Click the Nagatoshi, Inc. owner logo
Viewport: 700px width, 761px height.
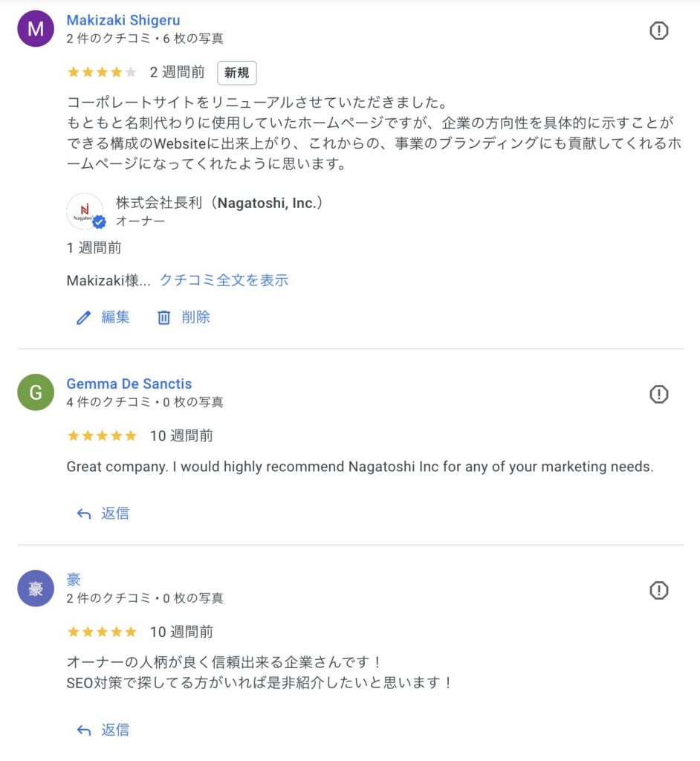pyautogui.click(x=85, y=212)
